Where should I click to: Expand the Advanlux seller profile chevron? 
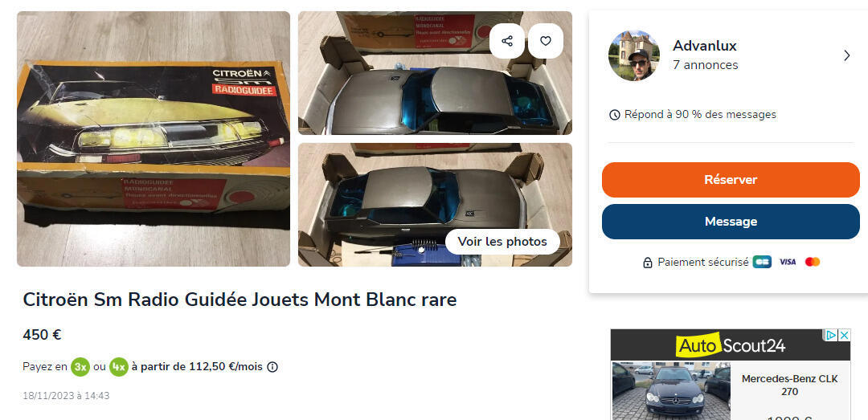pos(846,55)
